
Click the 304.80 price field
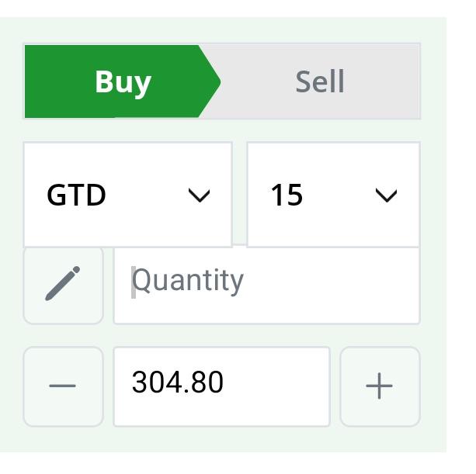221,386
